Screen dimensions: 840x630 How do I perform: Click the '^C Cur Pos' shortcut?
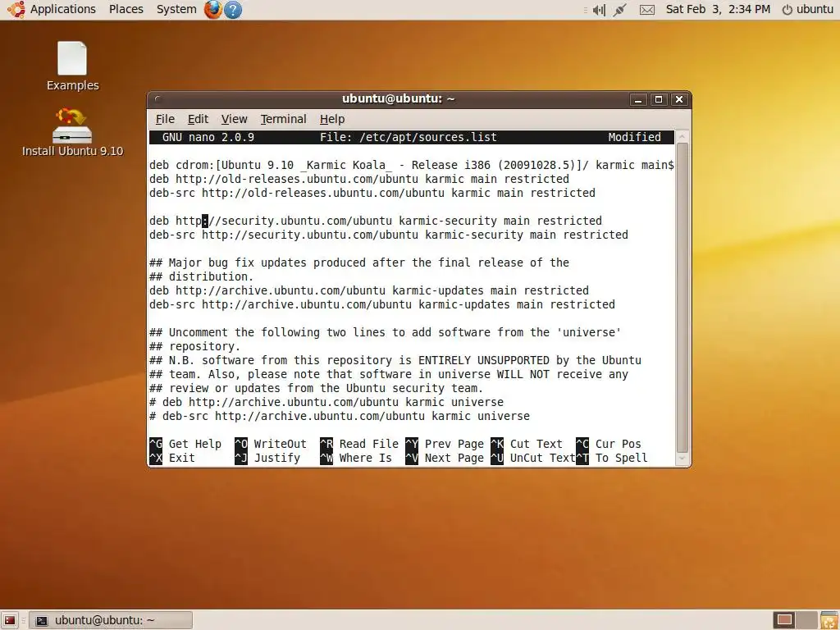[609, 444]
